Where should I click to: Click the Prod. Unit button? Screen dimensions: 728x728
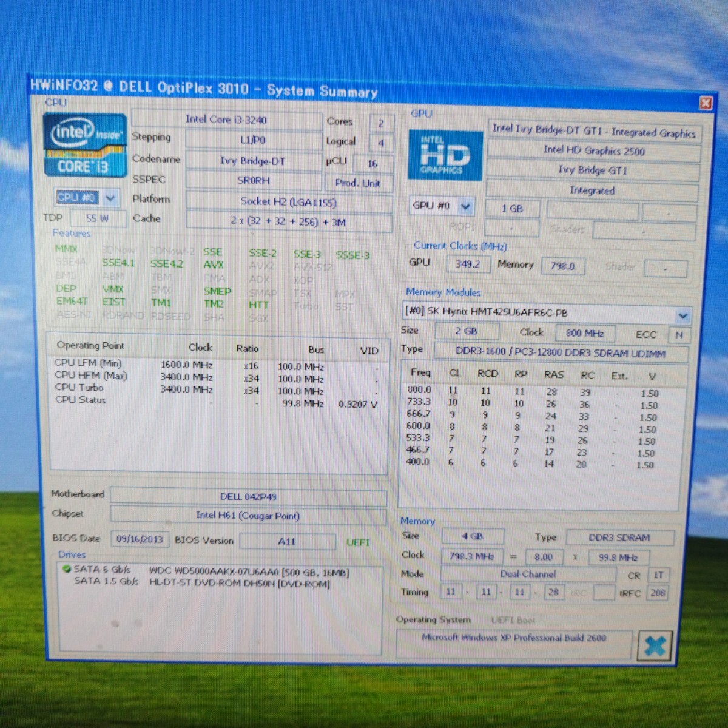[357, 183]
